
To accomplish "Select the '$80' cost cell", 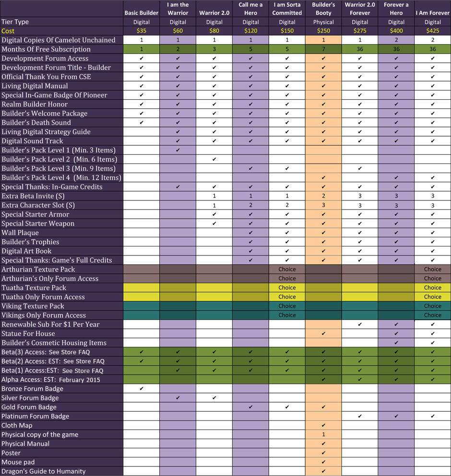I will [x=214, y=31].
